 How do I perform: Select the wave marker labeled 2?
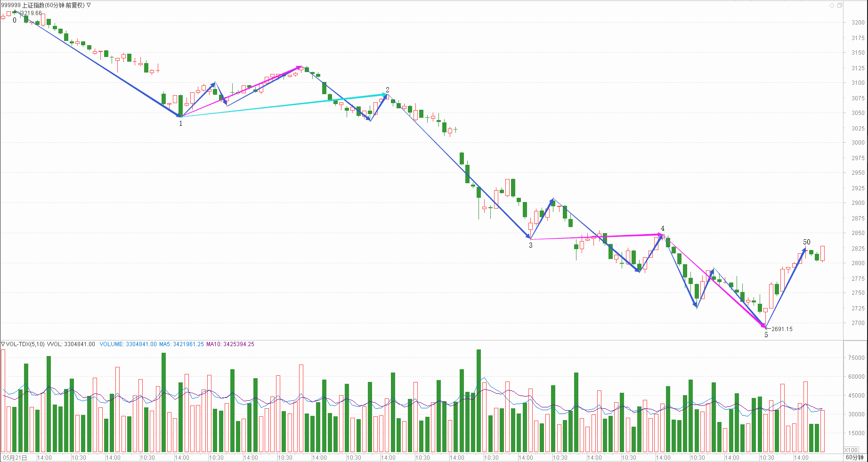tap(388, 90)
